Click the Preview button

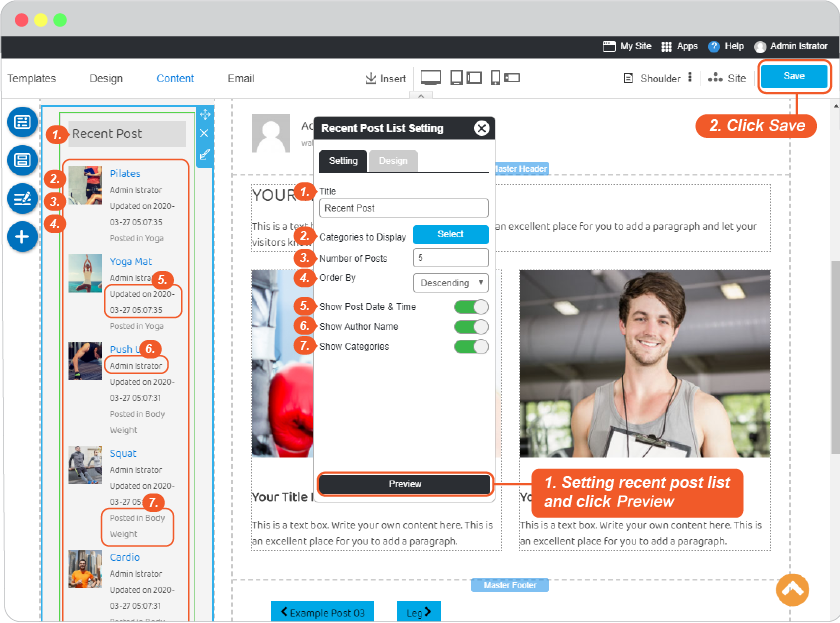pyautogui.click(x=404, y=484)
